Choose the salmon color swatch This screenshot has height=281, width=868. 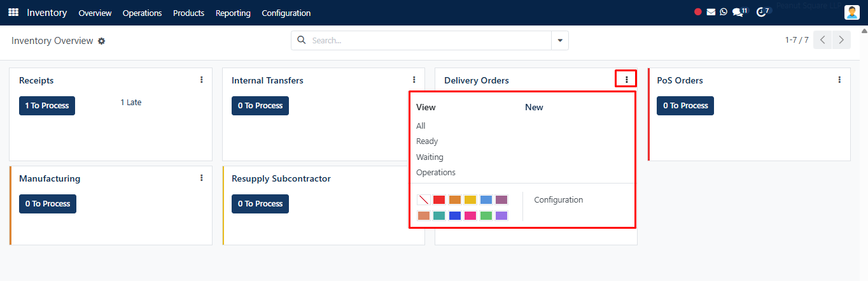click(424, 215)
